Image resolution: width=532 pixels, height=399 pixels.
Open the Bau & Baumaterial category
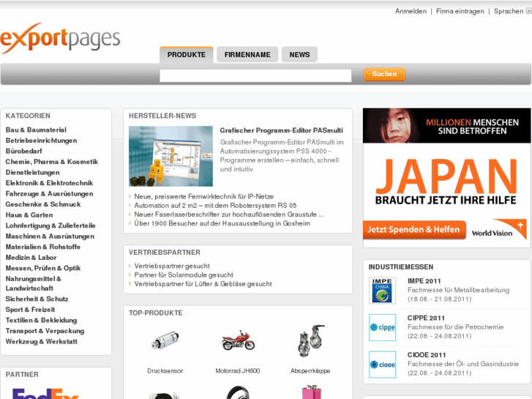coord(36,130)
